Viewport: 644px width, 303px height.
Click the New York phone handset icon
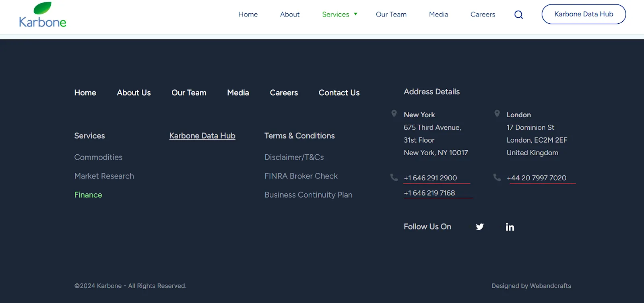click(x=394, y=177)
